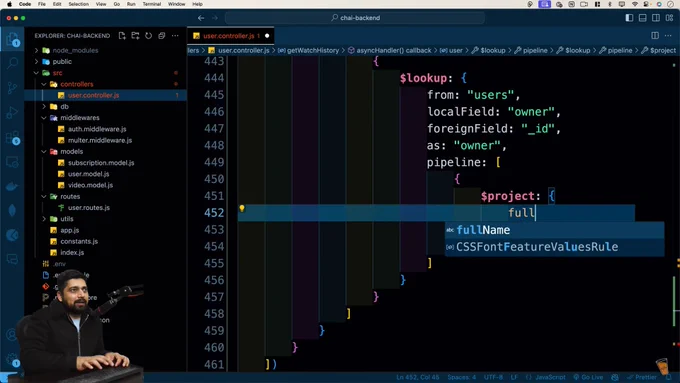Open constants.js file in Explorer

pyautogui.click(x=78, y=242)
